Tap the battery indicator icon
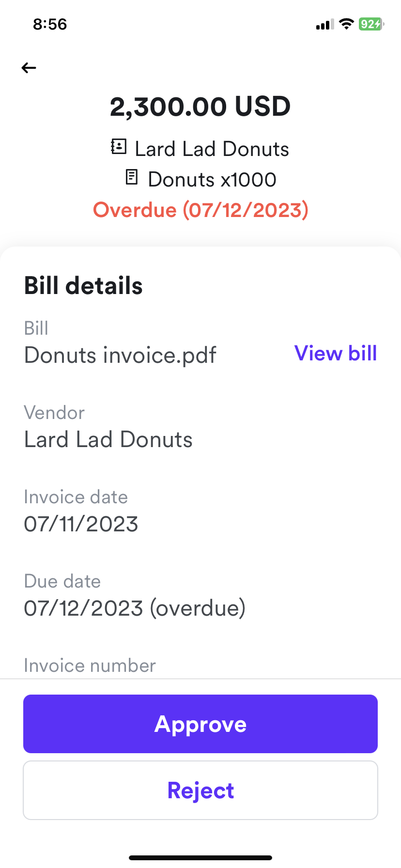 tap(371, 24)
